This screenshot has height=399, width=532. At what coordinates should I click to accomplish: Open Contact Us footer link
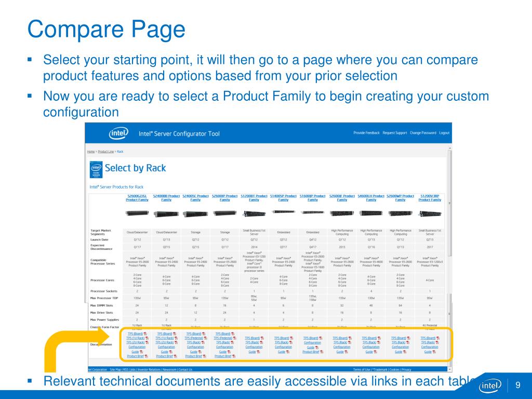click(185, 369)
